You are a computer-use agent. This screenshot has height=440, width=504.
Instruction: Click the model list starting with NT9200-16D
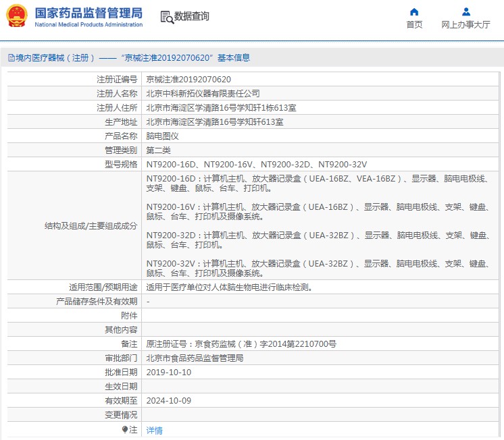click(x=257, y=165)
